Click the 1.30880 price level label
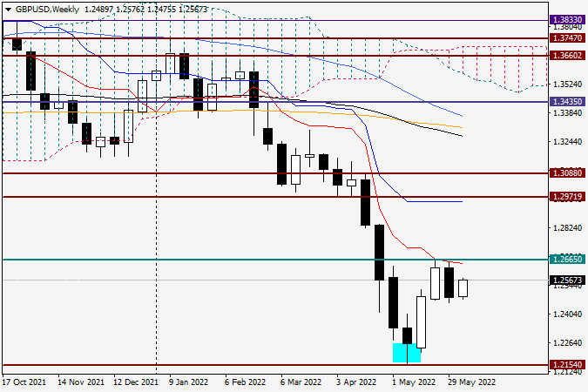This screenshot has height=392, width=588. click(x=567, y=173)
